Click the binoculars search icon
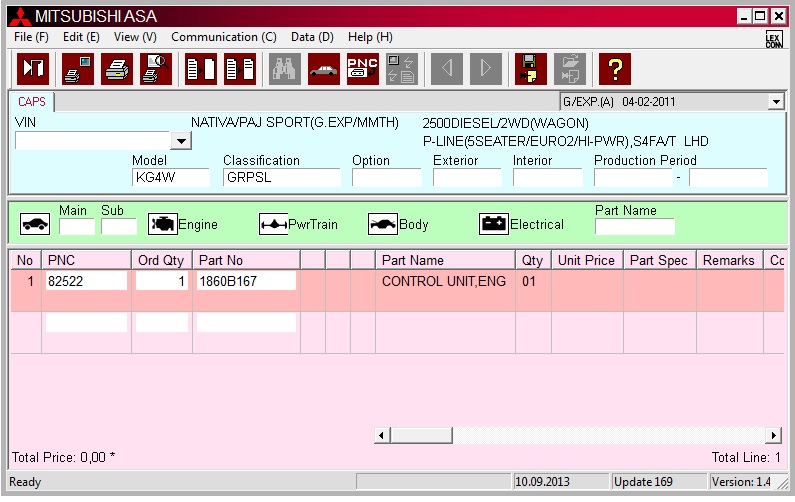This screenshot has height=502, width=795. pyautogui.click(x=284, y=69)
